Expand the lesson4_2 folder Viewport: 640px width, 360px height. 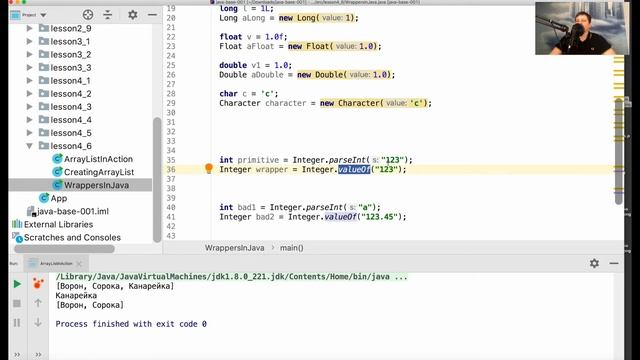click(29, 93)
